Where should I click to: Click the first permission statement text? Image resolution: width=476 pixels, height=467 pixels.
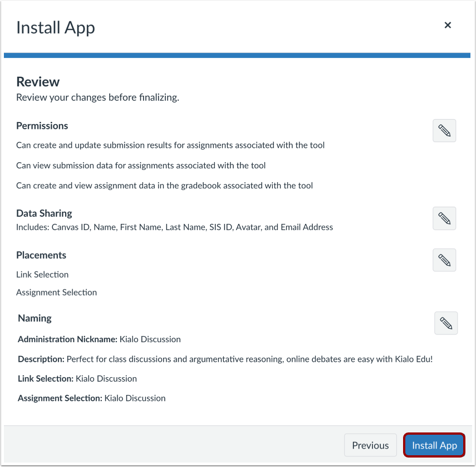[169, 145]
